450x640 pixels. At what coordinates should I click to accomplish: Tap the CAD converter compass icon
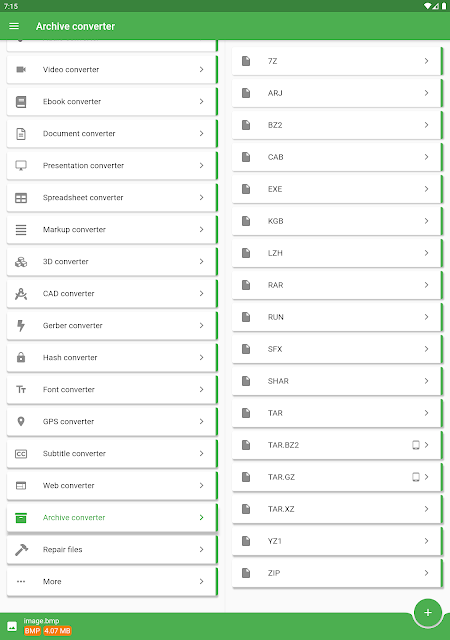point(21,293)
